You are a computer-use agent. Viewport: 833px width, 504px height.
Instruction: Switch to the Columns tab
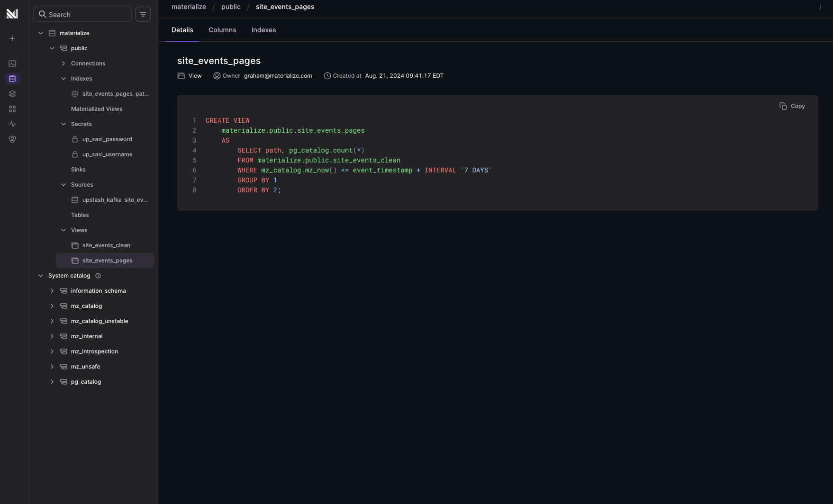point(222,30)
